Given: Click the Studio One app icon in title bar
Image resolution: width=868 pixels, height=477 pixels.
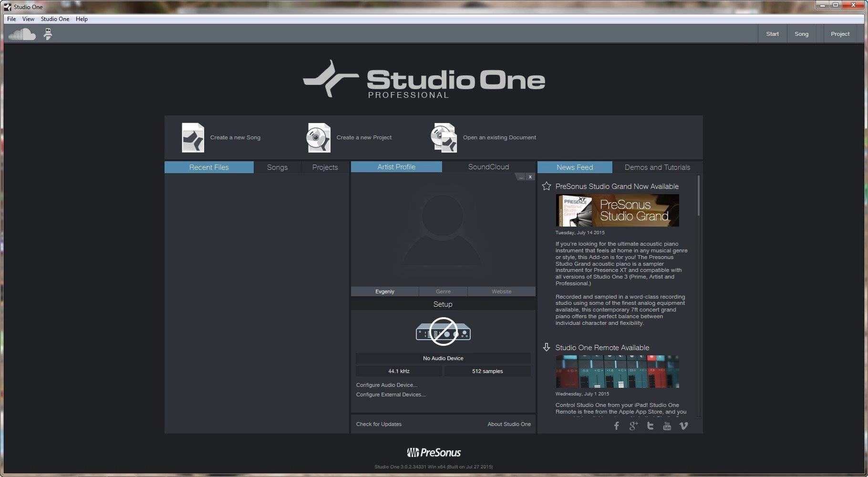Looking at the screenshot, I should pyautogui.click(x=7, y=7).
